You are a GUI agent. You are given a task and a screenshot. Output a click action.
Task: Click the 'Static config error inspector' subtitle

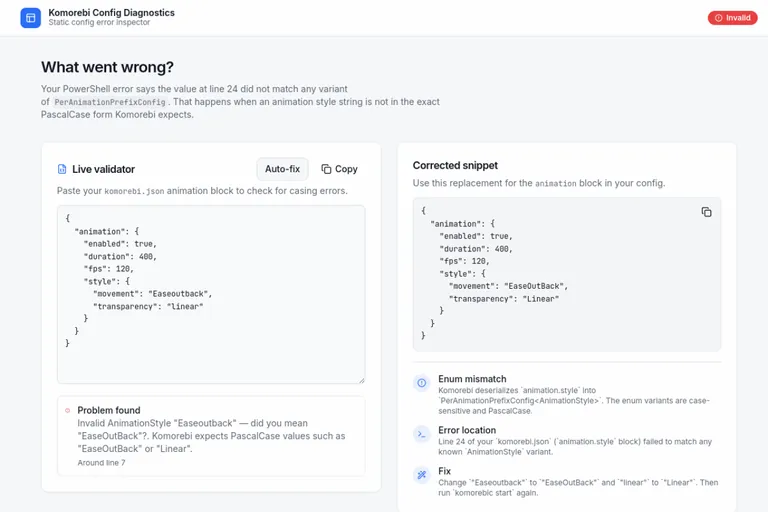[x=99, y=23]
